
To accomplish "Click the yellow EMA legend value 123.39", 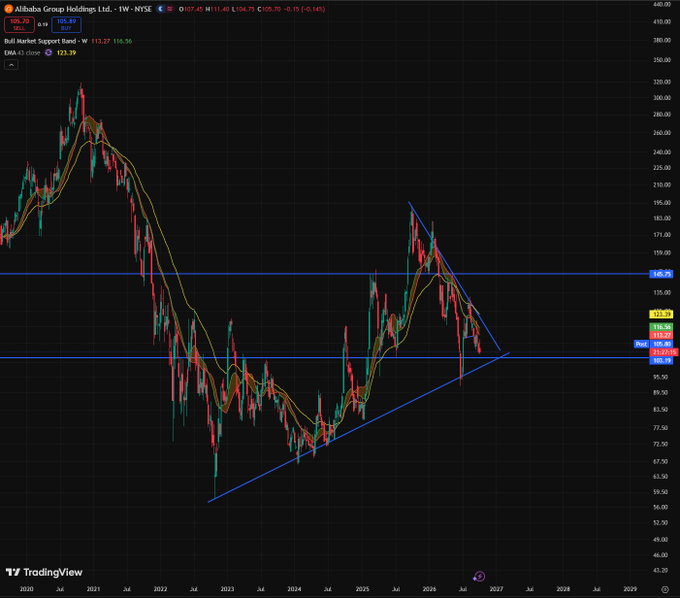I will [66, 52].
